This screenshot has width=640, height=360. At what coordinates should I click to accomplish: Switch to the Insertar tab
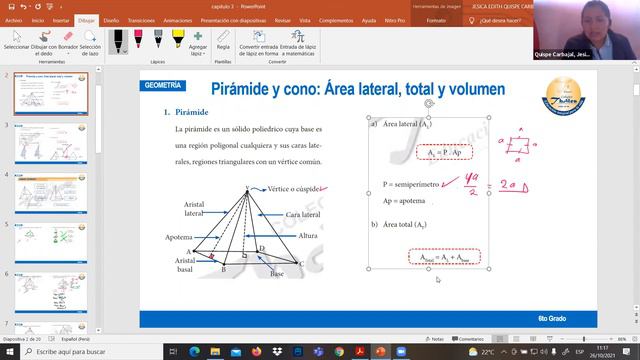click(x=61, y=20)
